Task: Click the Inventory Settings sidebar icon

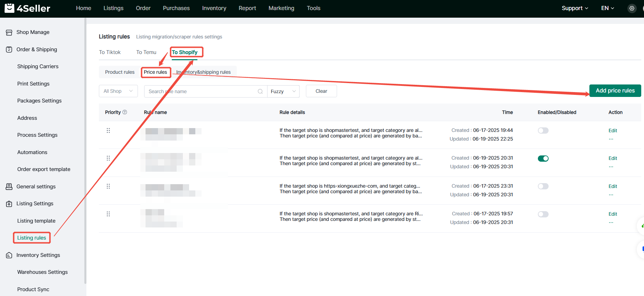Action: (x=9, y=255)
